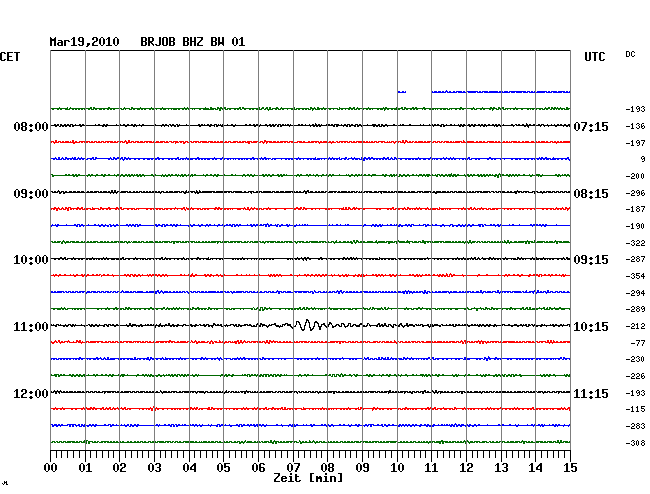Click the 11:00 CET time label

(x=31, y=327)
